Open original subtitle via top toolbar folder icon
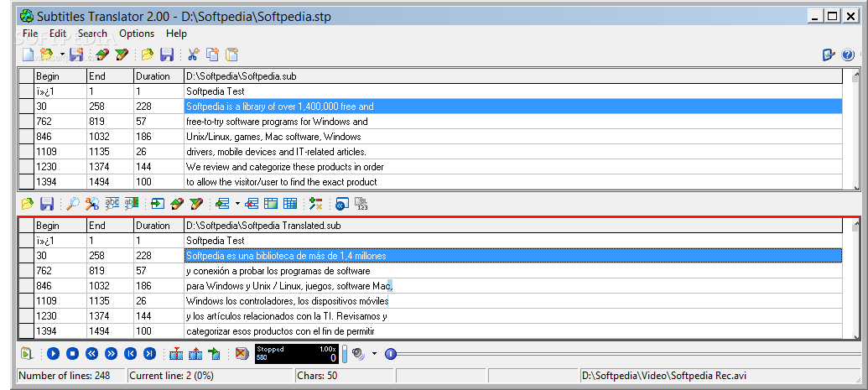The height and width of the screenshot is (390, 868). [x=148, y=55]
